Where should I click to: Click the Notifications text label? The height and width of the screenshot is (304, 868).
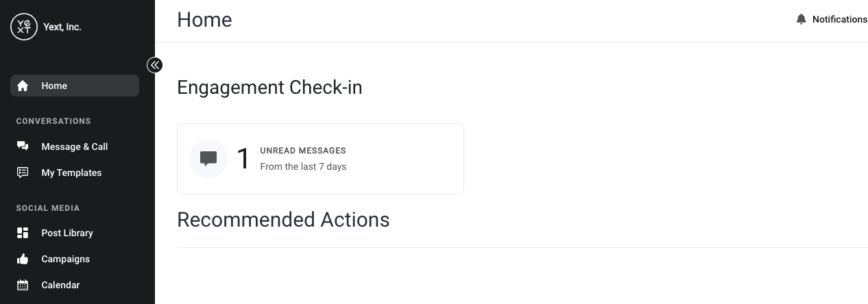(840, 19)
